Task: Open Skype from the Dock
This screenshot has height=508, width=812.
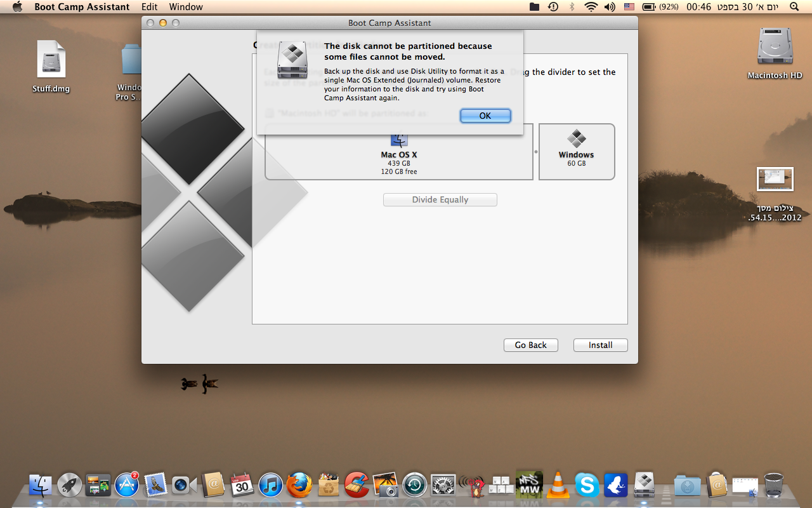Action: click(587, 486)
